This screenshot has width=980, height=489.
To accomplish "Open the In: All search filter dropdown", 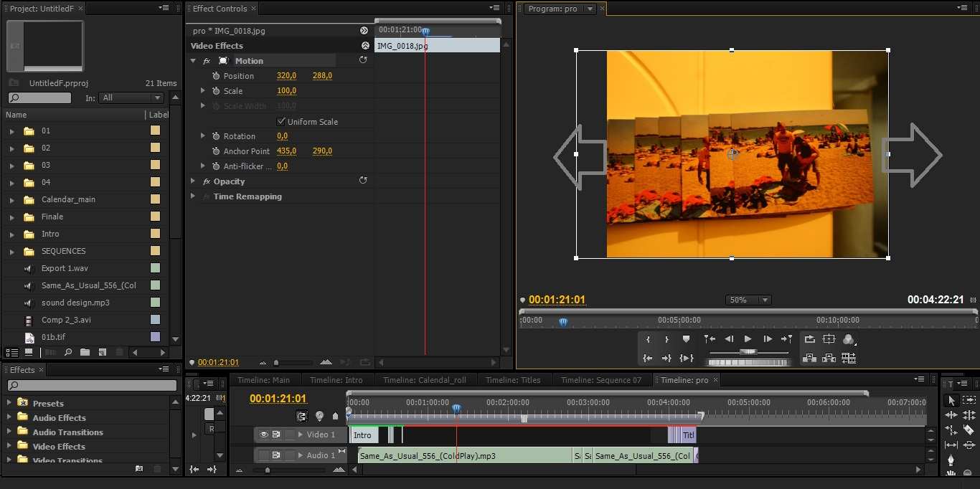I will pyautogui.click(x=132, y=98).
